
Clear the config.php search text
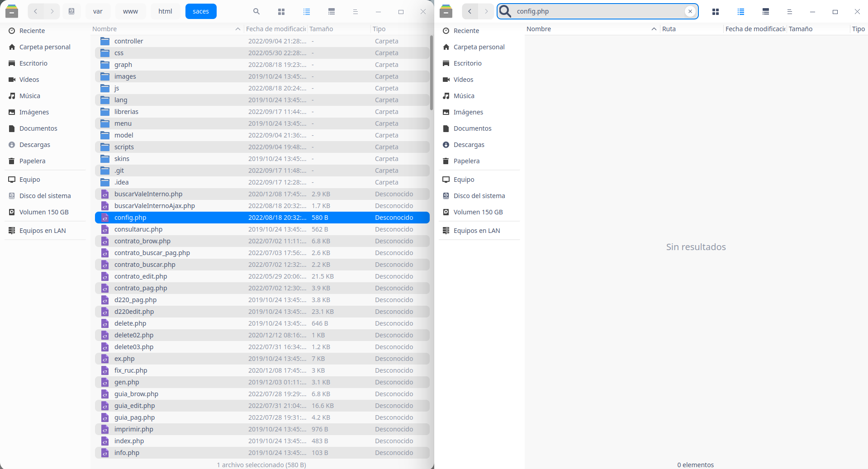click(690, 11)
